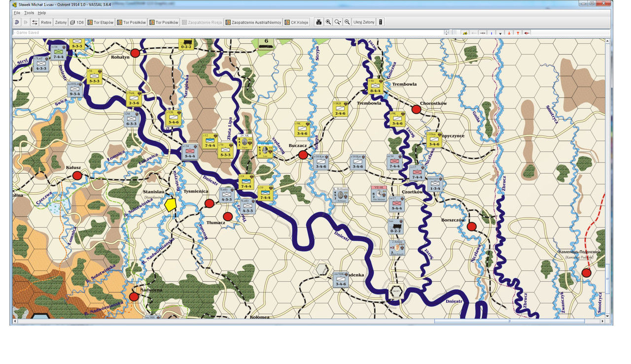Open Zaopatrzenie Austria/Niemcy supply window
This screenshot has width=631, height=364.
tap(253, 22)
